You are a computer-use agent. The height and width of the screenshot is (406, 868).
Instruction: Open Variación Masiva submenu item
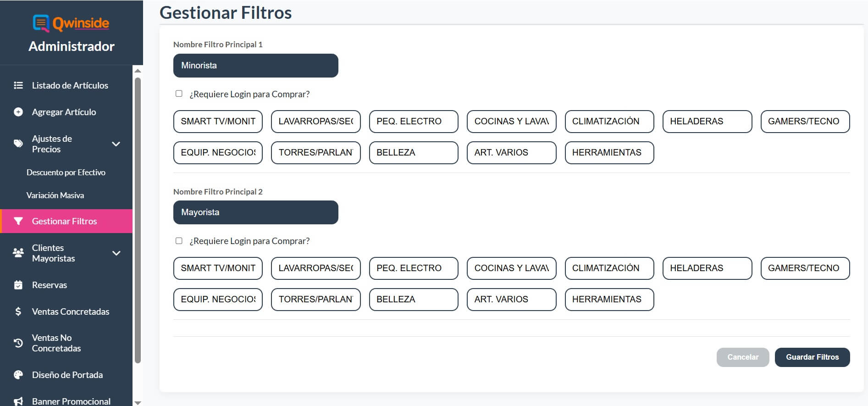pos(55,195)
